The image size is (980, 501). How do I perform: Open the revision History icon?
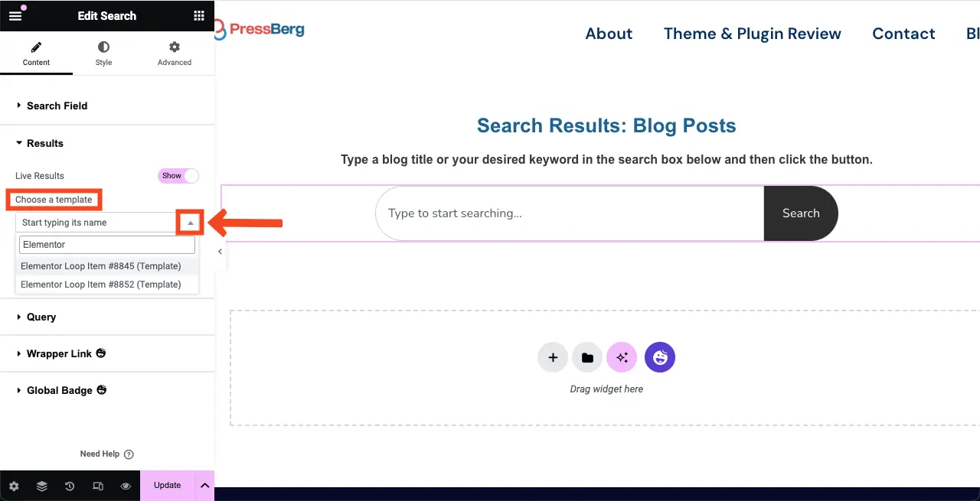pos(69,485)
